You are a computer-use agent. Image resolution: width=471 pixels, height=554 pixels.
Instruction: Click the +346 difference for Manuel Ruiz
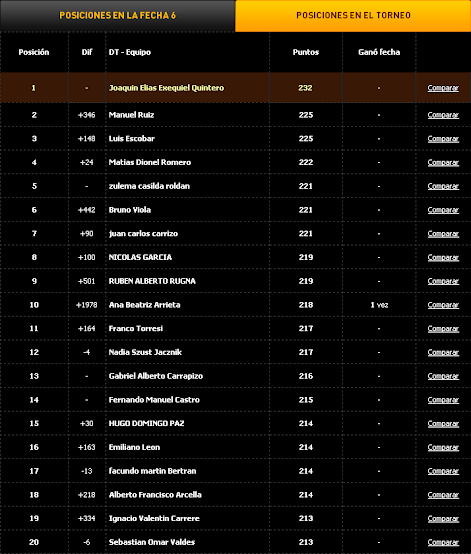point(87,115)
